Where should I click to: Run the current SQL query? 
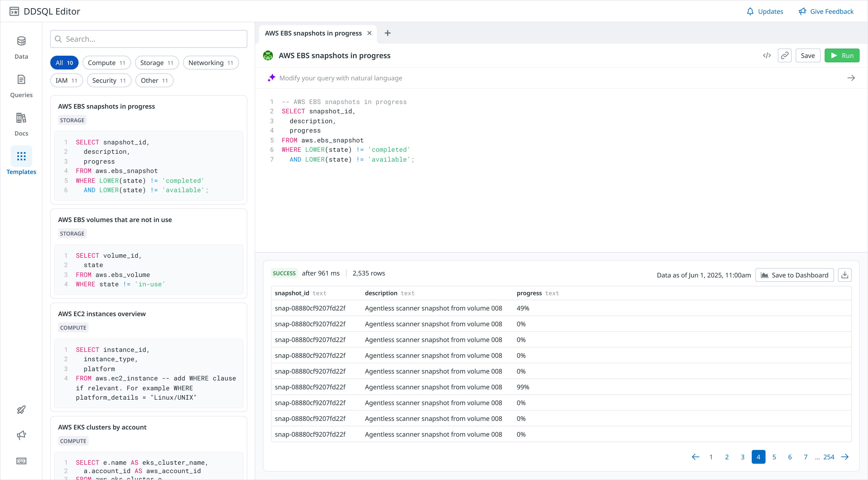[842, 55]
